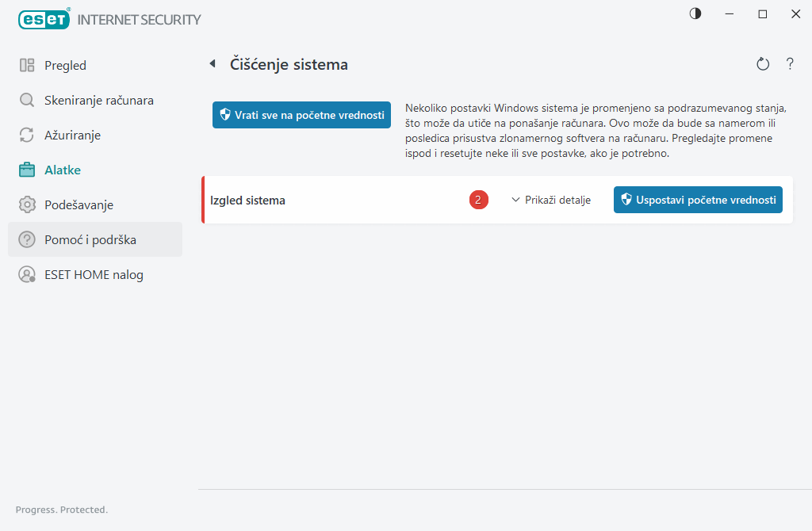Click the refresh icon in page header
812x531 pixels.
click(x=763, y=64)
